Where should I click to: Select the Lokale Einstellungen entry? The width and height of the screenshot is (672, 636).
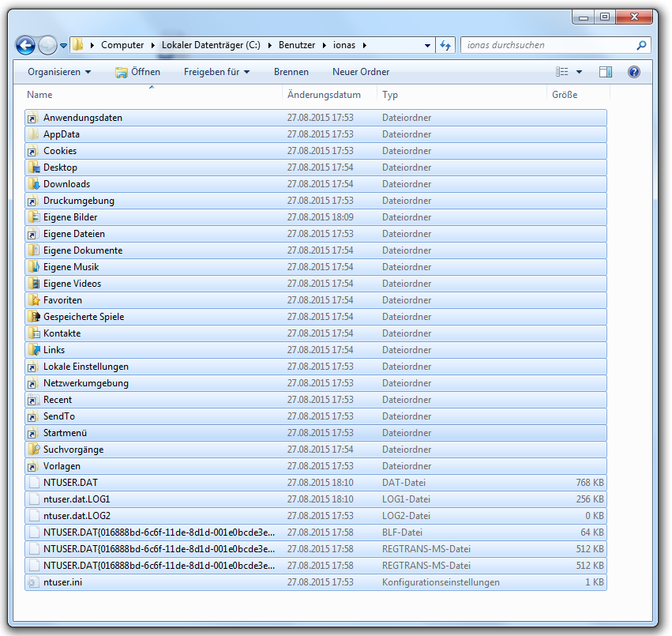pyautogui.click(x=316, y=367)
